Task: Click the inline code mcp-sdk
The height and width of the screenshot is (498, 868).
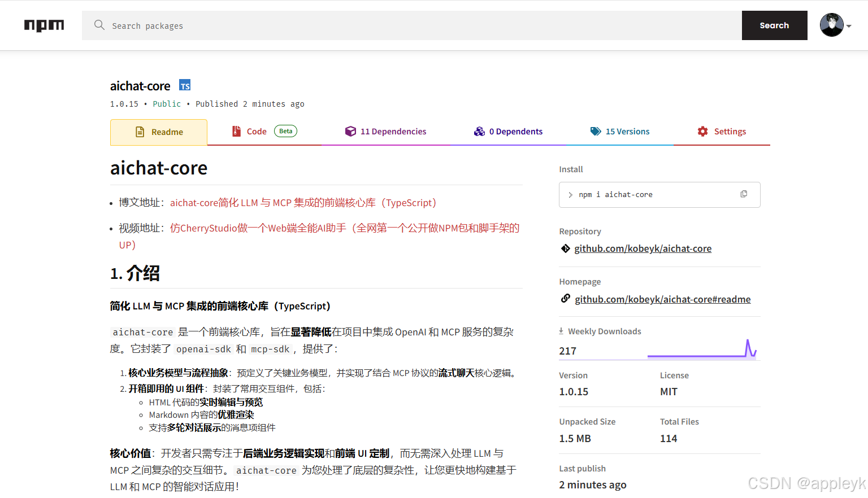Action: coord(270,349)
